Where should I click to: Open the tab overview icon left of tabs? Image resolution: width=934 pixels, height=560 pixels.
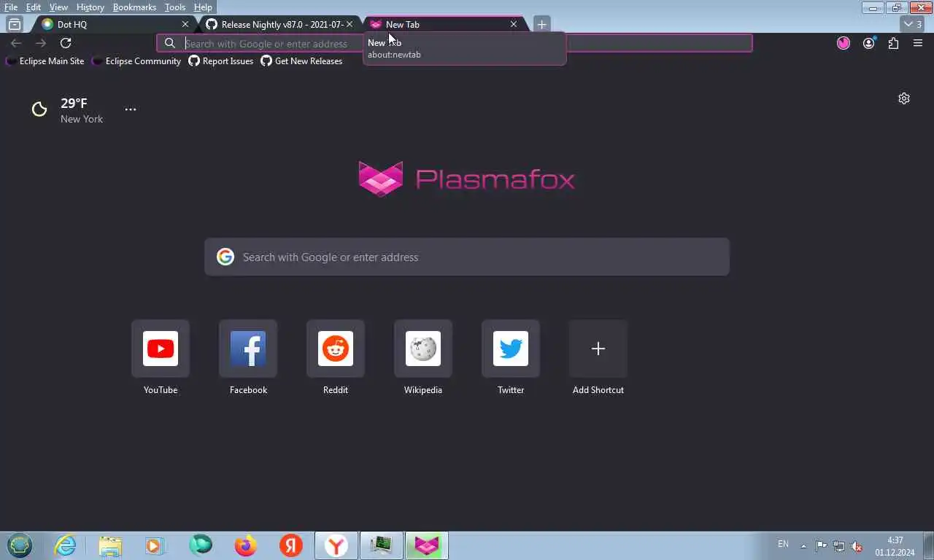coord(14,24)
